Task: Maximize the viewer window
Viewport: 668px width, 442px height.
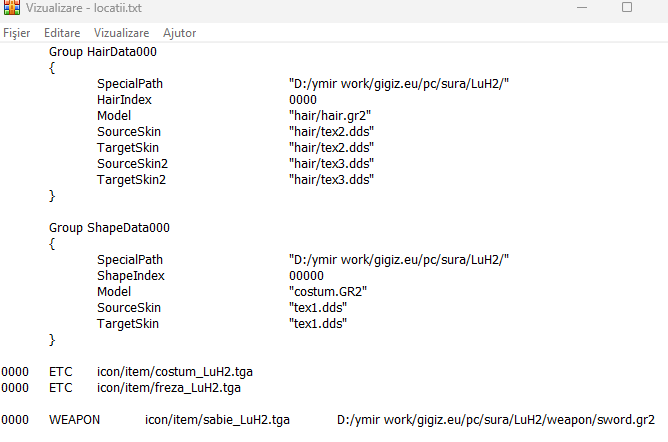Action: (627, 8)
